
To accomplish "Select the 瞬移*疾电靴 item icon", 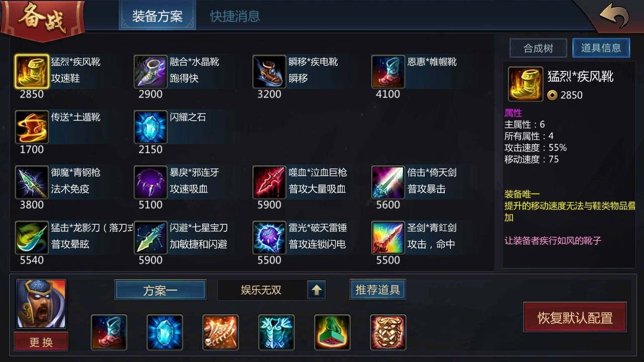I will 269,72.
